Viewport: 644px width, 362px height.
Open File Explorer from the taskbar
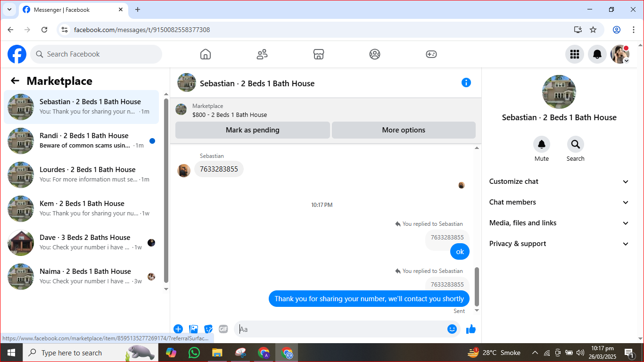tap(217, 353)
